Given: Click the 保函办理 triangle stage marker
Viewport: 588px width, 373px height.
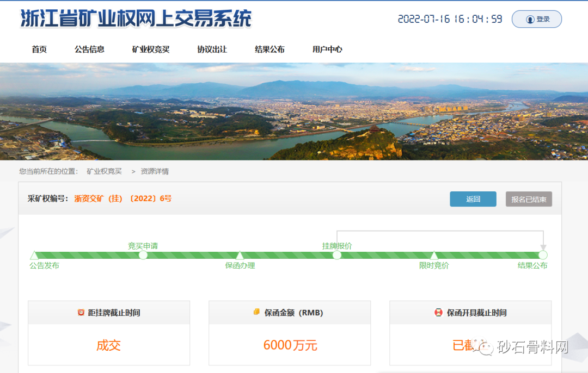Looking at the screenshot, I should [240, 255].
